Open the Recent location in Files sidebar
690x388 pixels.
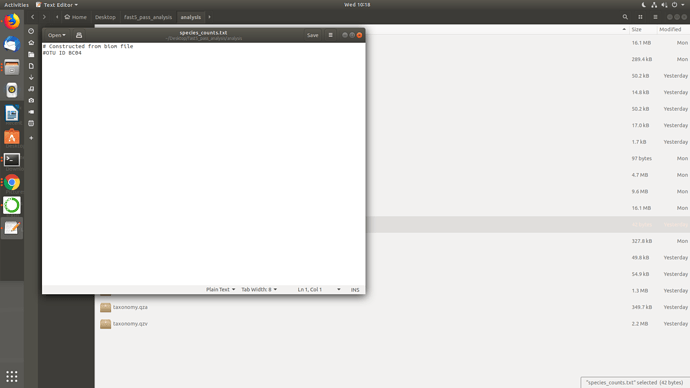[x=31, y=31]
